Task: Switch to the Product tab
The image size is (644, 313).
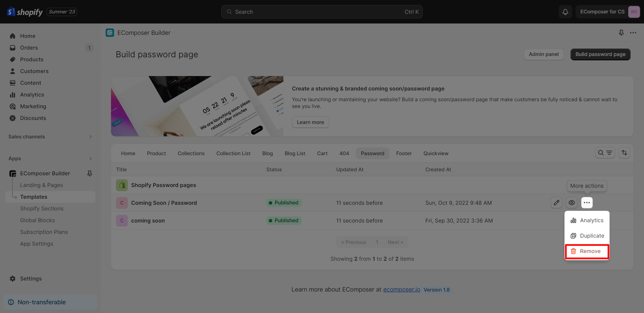Action: pos(156,153)
